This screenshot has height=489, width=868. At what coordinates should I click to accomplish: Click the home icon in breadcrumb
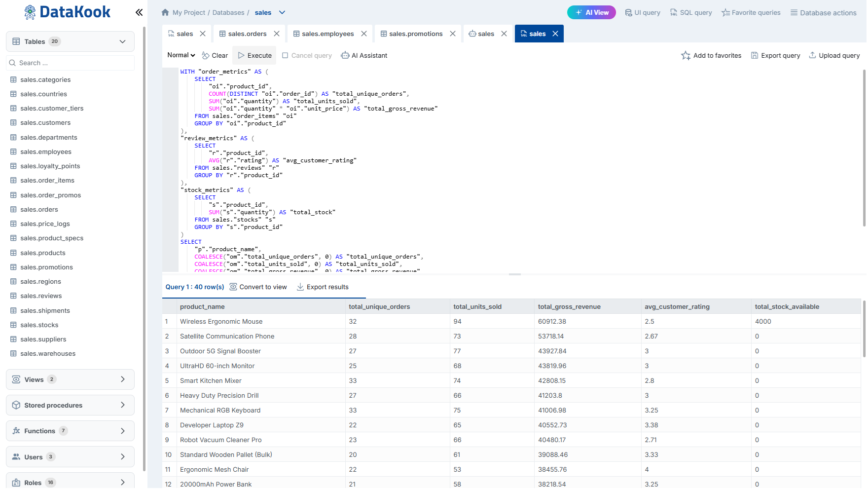tap(165, 12)
